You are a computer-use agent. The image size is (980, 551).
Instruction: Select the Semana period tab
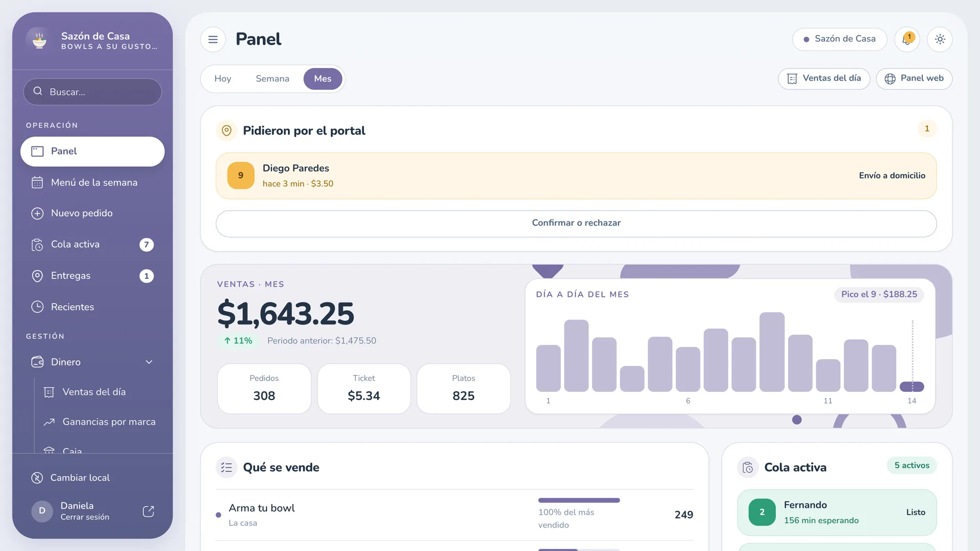pyautogui.click(x=273, y=79)
